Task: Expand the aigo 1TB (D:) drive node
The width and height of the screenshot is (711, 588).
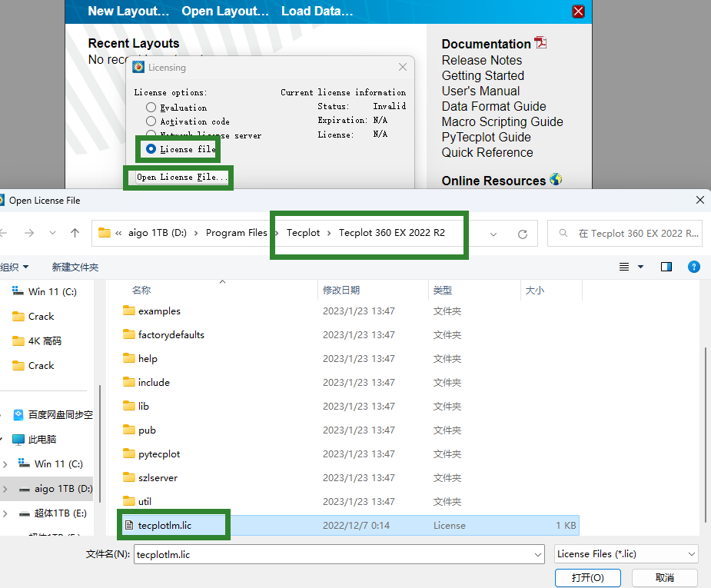Action: (5, 489)
